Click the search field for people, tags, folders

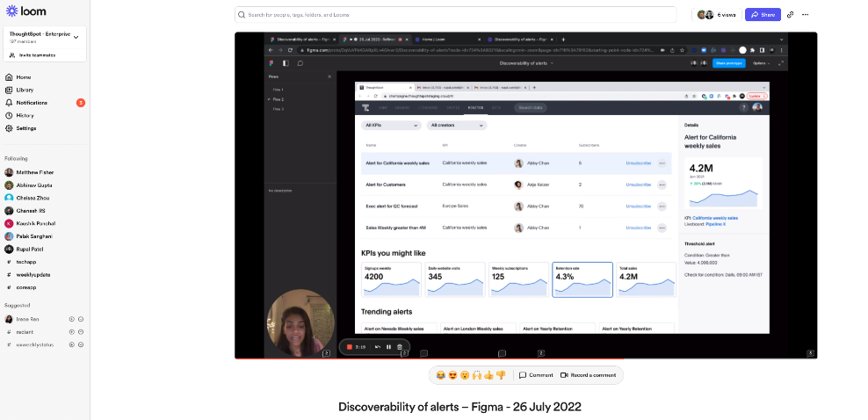tap(455, 15)
